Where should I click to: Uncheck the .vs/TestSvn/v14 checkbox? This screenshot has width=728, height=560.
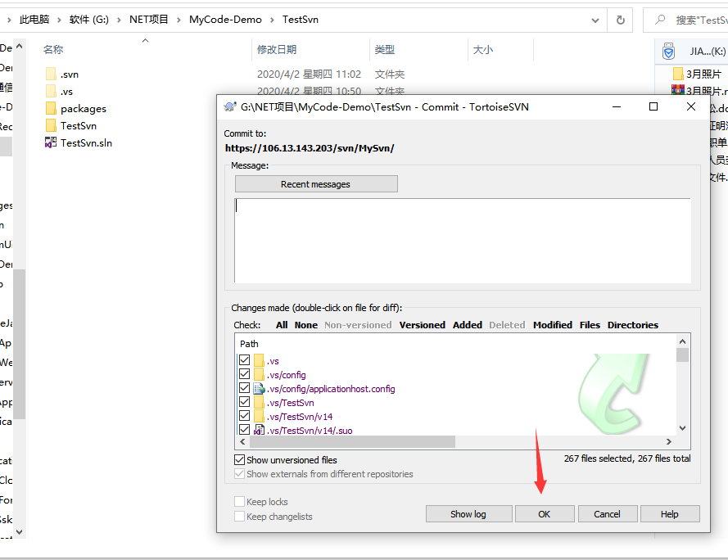click(244, 416)
